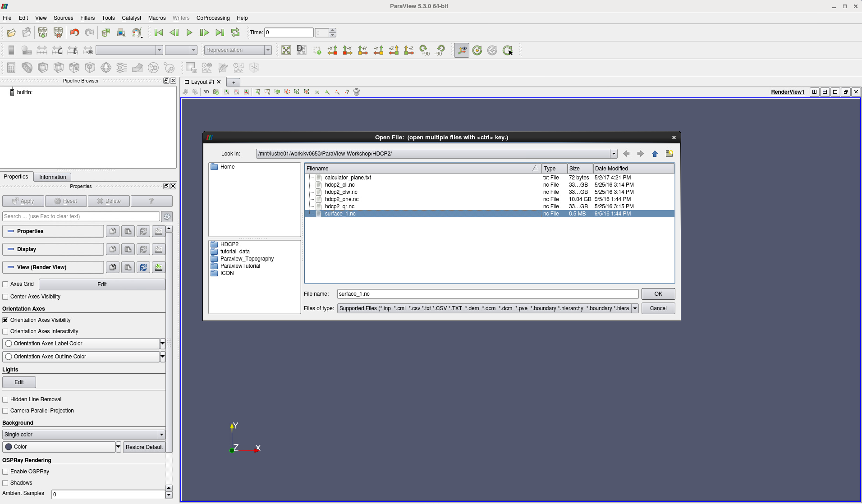Open the Filters menu
Screen dimensions: 862x504
[x=87, y=18]
